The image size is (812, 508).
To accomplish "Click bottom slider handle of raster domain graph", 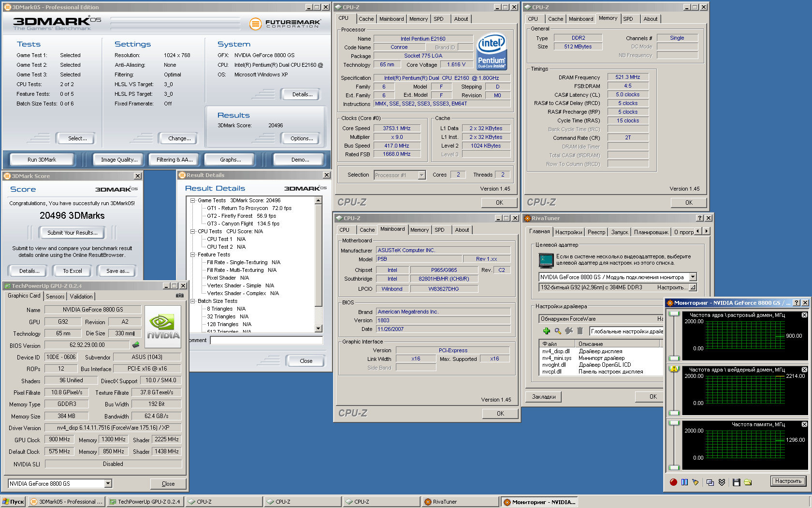I will click(674, 358).
